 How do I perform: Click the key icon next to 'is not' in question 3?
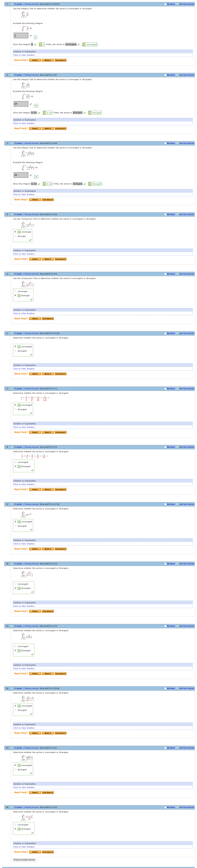point(44,184)
